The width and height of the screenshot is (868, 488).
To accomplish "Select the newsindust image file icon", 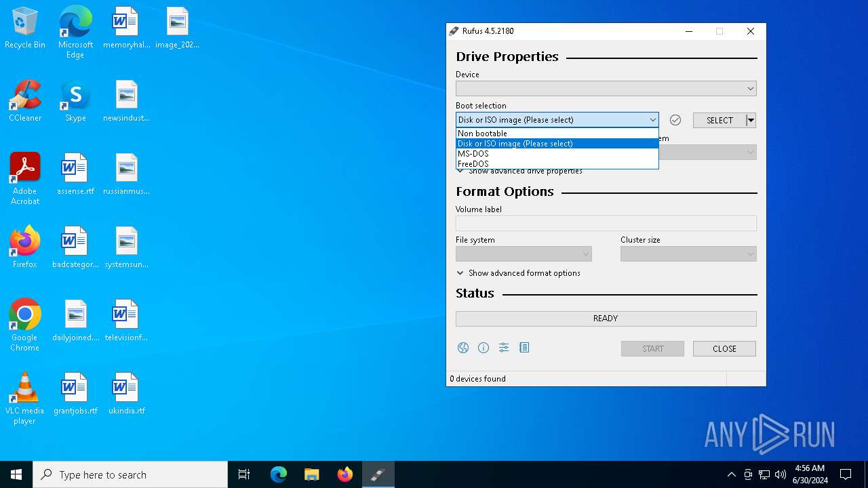I will (126, 101).
